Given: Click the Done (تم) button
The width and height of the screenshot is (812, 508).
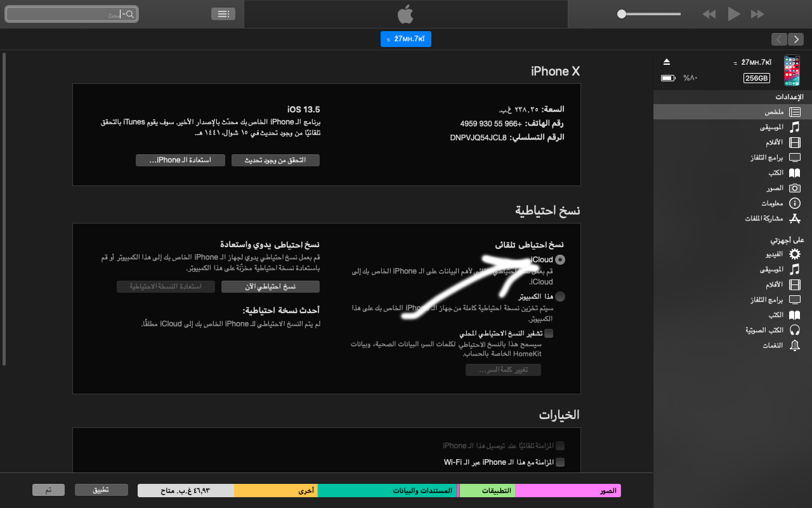Looking at the screenshot, I should (x=49, y=490).
